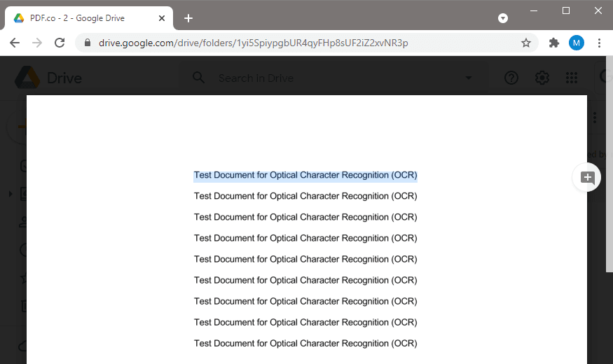The image size is (613, 364).
Task: Click the highlighted first line of document text
Action: click(305, 175)
